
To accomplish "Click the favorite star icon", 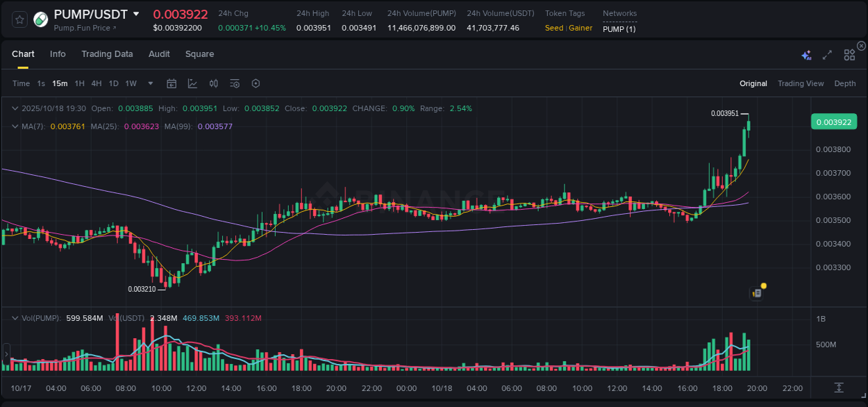I will point(19,19).
